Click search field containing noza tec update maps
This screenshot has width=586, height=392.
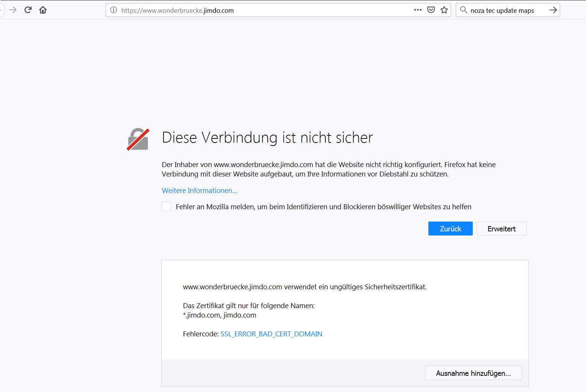508,10
